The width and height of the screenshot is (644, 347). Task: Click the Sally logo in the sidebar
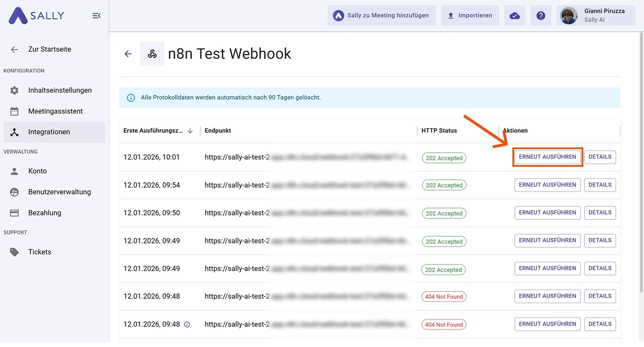36,16
